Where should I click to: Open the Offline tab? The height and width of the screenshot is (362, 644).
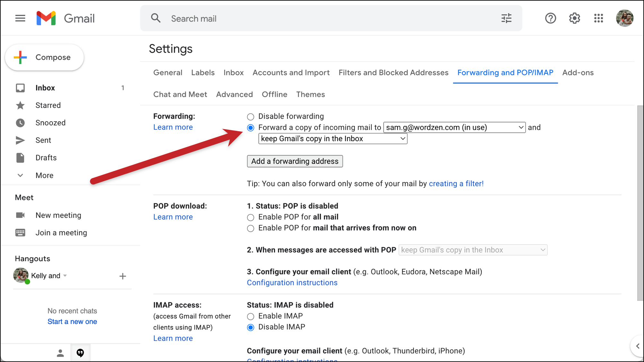tap(274, 95)
